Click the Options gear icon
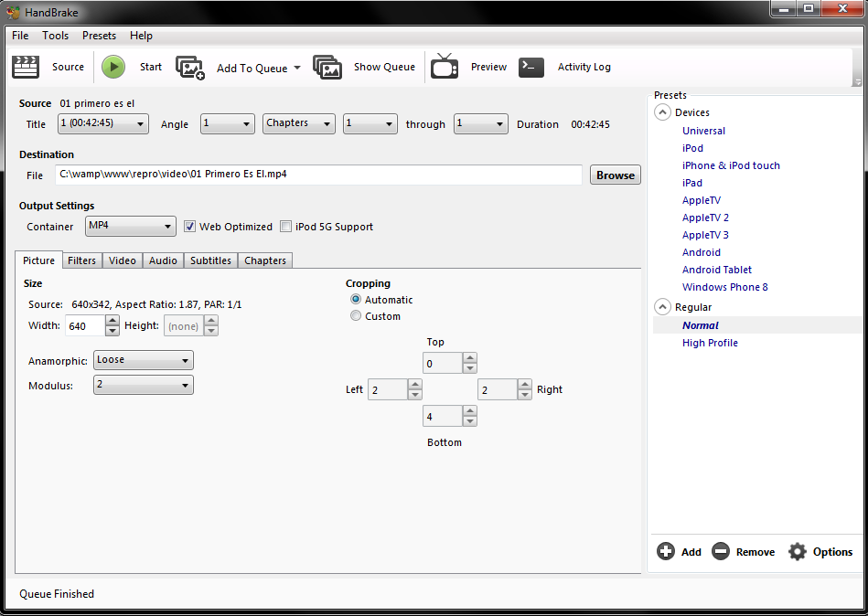This screenshot has height=616, width=868. point(798,551)
